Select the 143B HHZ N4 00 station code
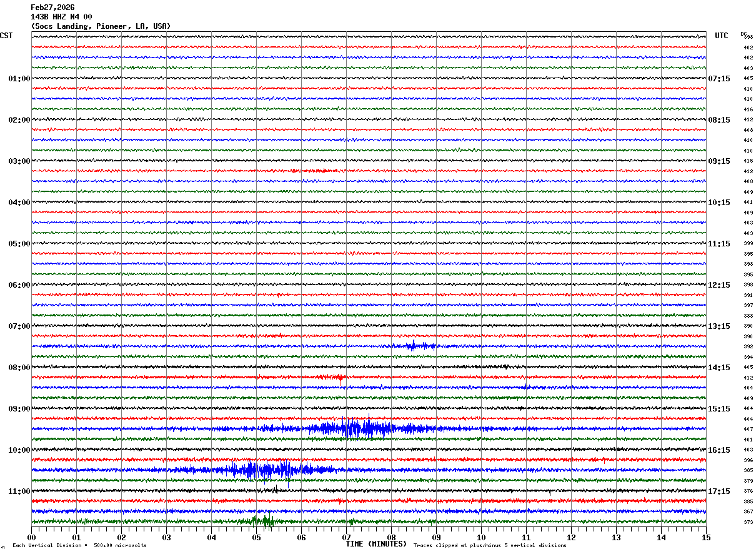756x554 pixels. (x=61, y=17)
